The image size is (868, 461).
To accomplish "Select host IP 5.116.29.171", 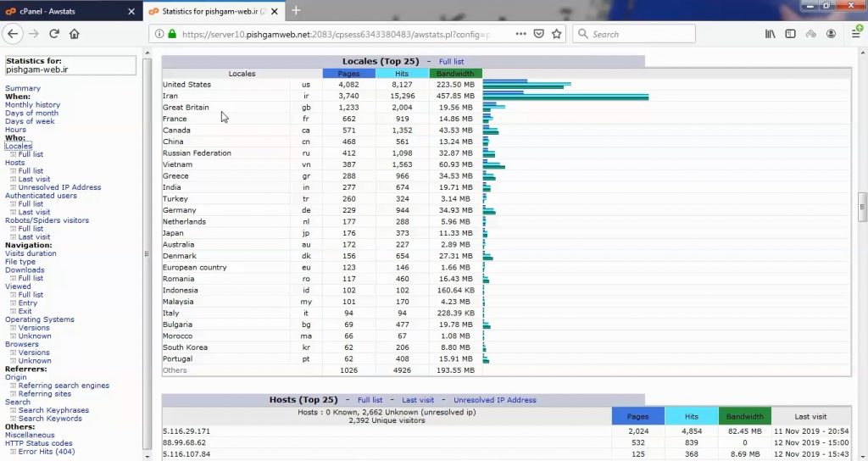I will (186, 431).
